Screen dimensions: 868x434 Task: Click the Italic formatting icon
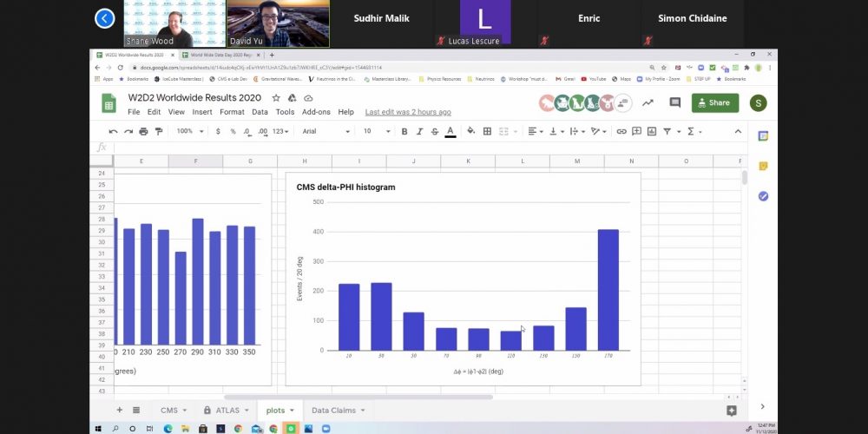pyautogui.click(x=419, y=131)
